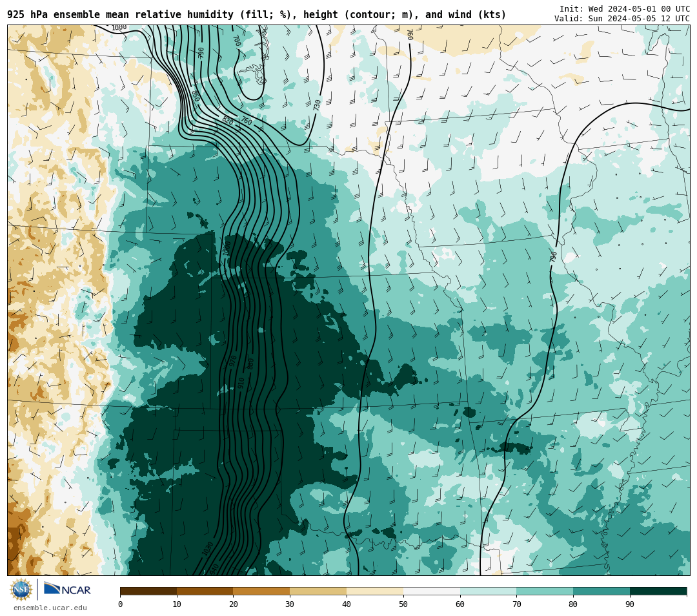Click the colorbar tick label '10'
The image size is (697, 616).
click(x=177, y=604)
